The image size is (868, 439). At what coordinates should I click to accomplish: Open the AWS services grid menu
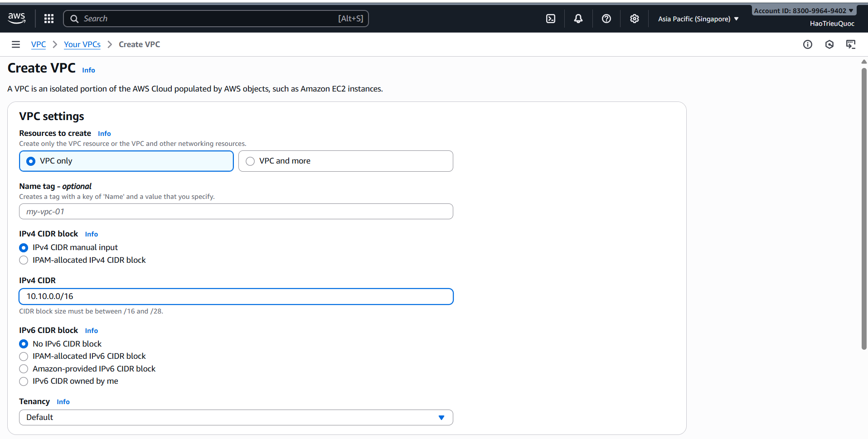pos(48,19)
